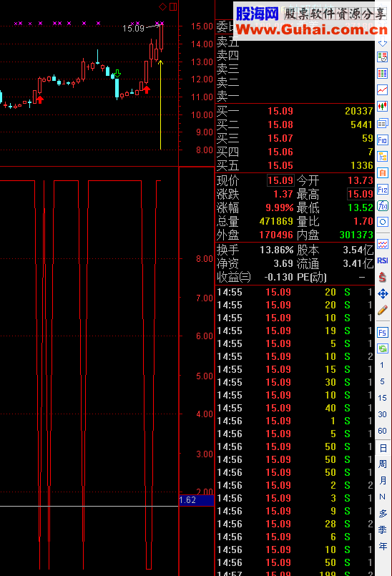Viewport: 392px width, 576px height.
Task: Open the RSI indicator
Action: coord(383,260)
